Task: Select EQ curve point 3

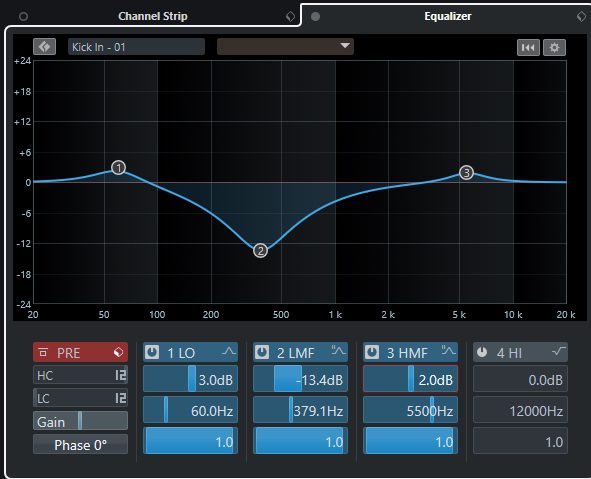Action: (x=466, y=173)
